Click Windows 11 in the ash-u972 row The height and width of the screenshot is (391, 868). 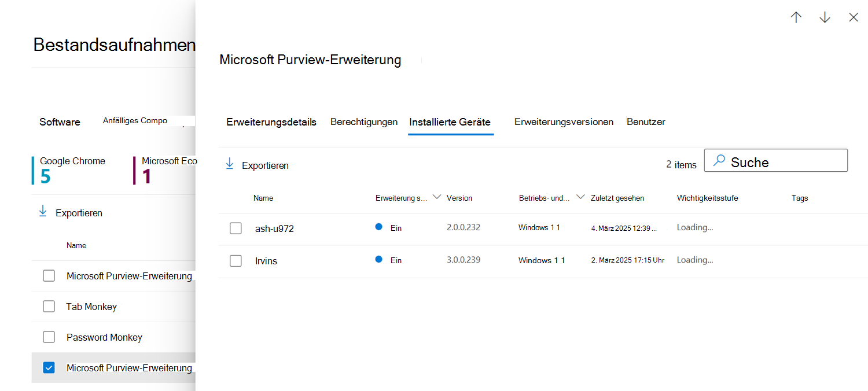[539, 227]
